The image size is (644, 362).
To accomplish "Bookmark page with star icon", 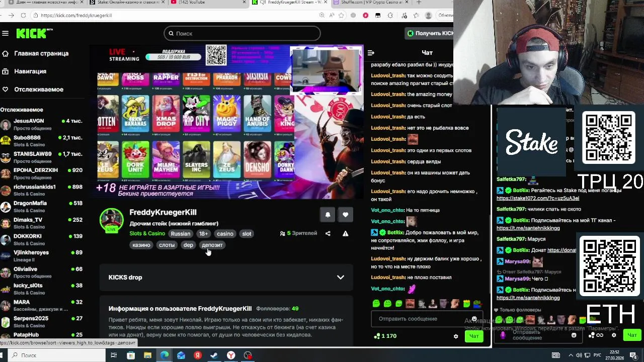I will pos(341,16).
